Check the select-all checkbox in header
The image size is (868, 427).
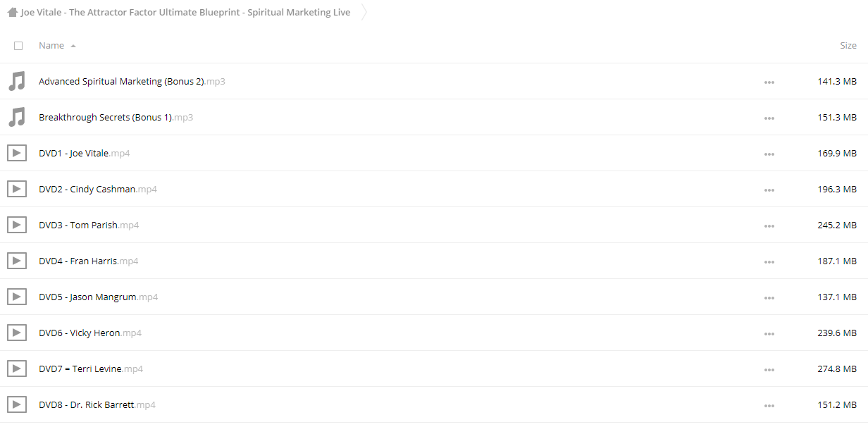pyautogui.click(x=18, y=46)
